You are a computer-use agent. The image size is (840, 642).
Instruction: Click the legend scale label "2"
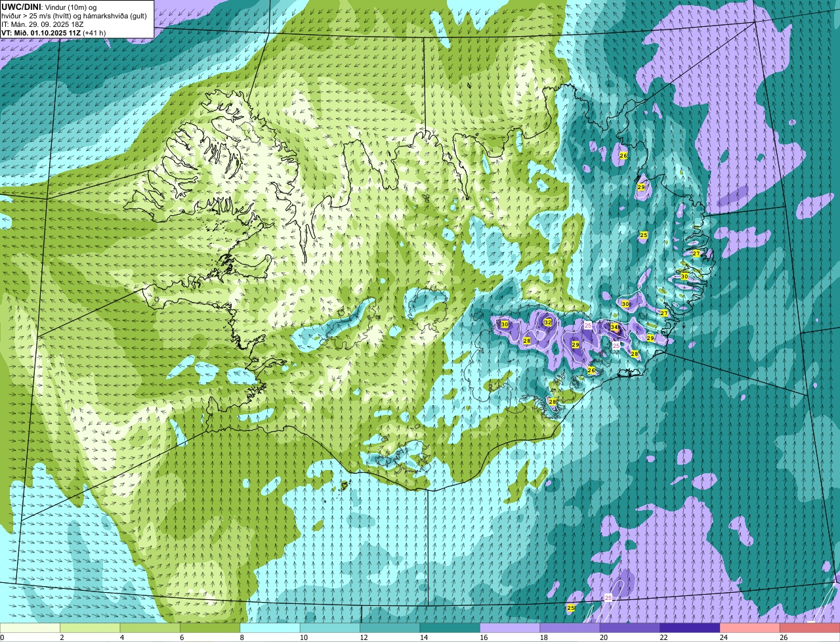coord(62,637)
